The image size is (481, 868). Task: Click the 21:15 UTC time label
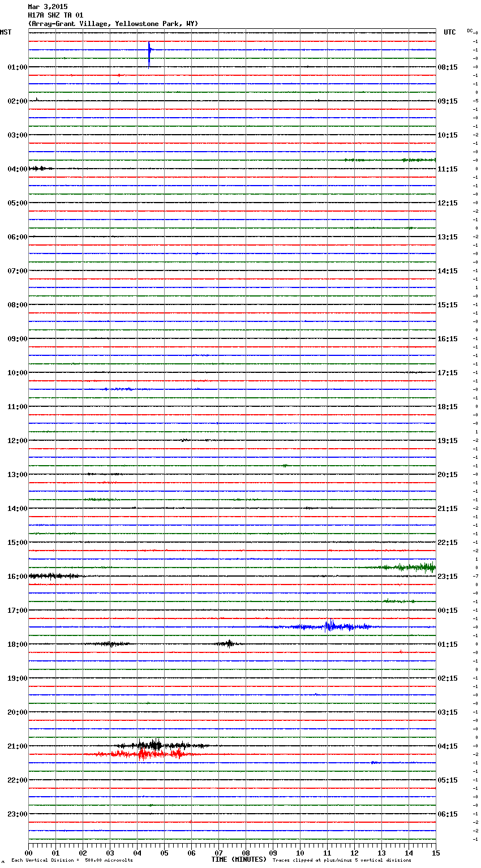[x=448, y=509]
